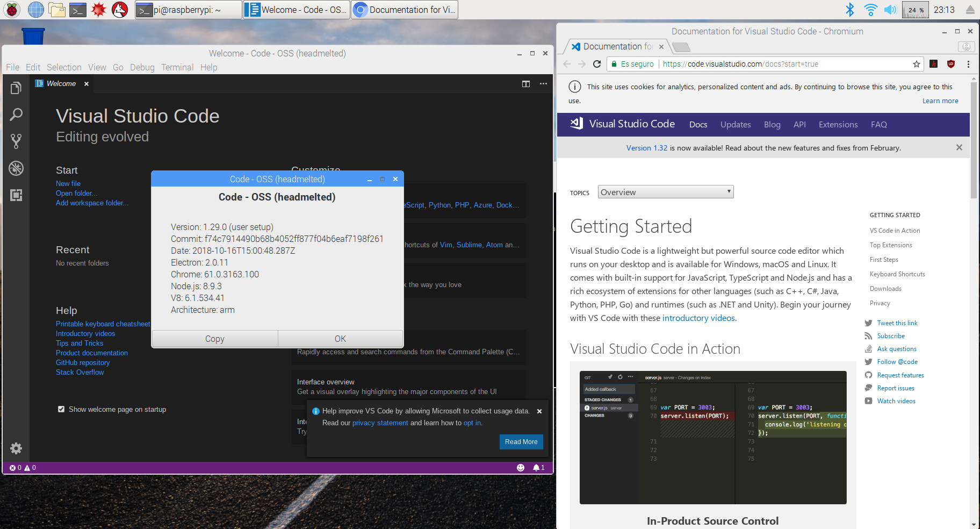Go to the Updates page on docs site

736,125
